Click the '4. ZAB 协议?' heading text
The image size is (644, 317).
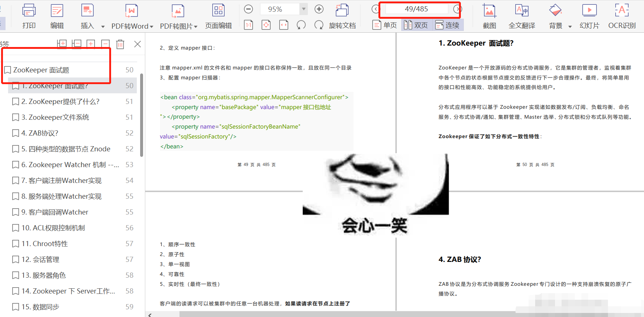460,259
